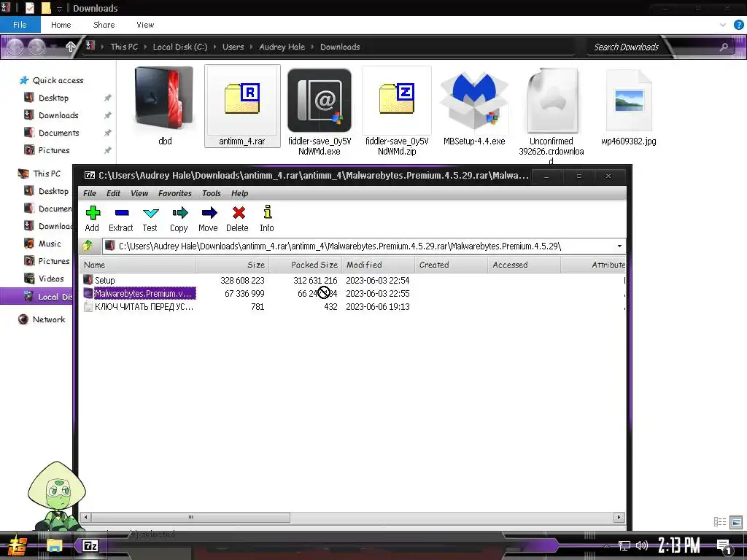The image size is (747, 560).
Task: Open archive Info from the toolbar
Action: pyautogui.click(x=267, y=219)
